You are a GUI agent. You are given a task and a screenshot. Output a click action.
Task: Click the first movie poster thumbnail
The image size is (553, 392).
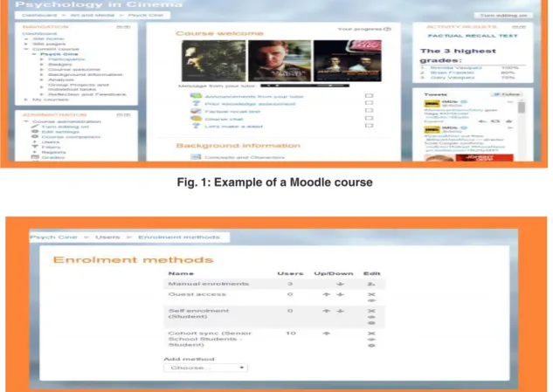[213, 60]
